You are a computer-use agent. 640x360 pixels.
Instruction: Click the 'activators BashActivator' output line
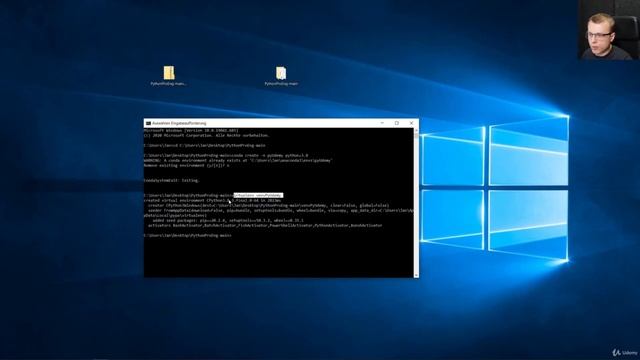coord(265,225)
